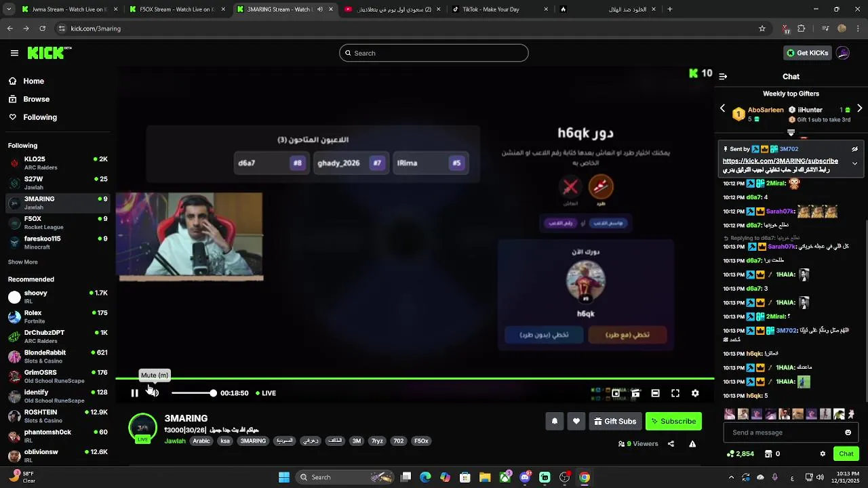Image resolution: width=868 pixels, height=488 pixels.
Task: Follow the channel with the heart button
Action: click(x=576, y=421)
